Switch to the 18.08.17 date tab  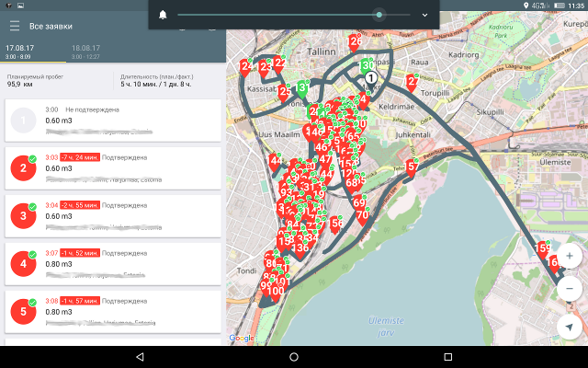(x=86, y=50)
